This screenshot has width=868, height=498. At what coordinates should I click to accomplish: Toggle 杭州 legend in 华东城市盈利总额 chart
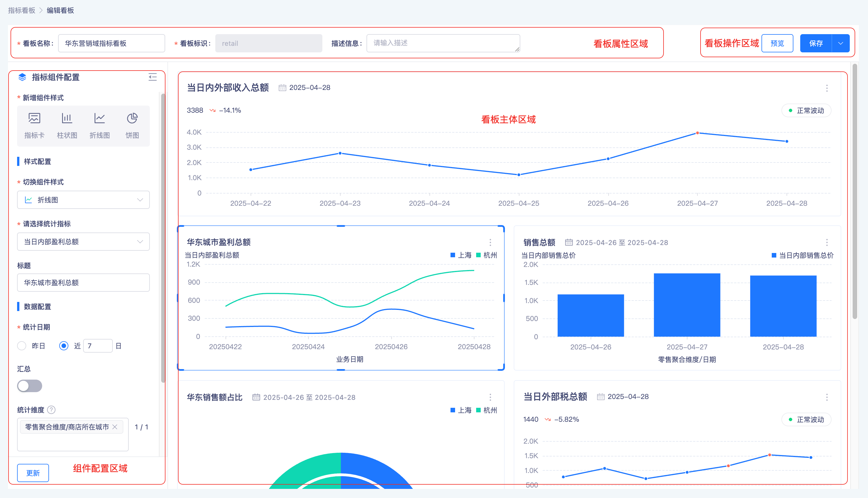[x=486, y=255]
